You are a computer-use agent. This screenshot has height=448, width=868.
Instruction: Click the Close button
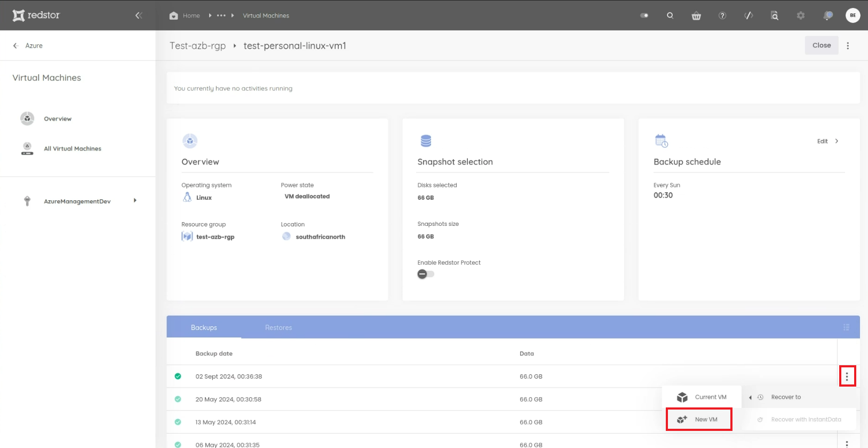(x=822, y=45)
